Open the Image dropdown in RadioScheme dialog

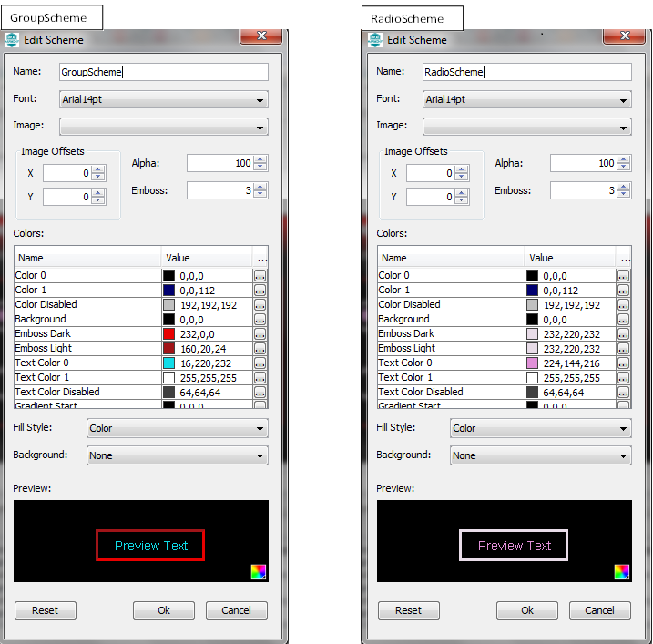(x=527, y=127)
